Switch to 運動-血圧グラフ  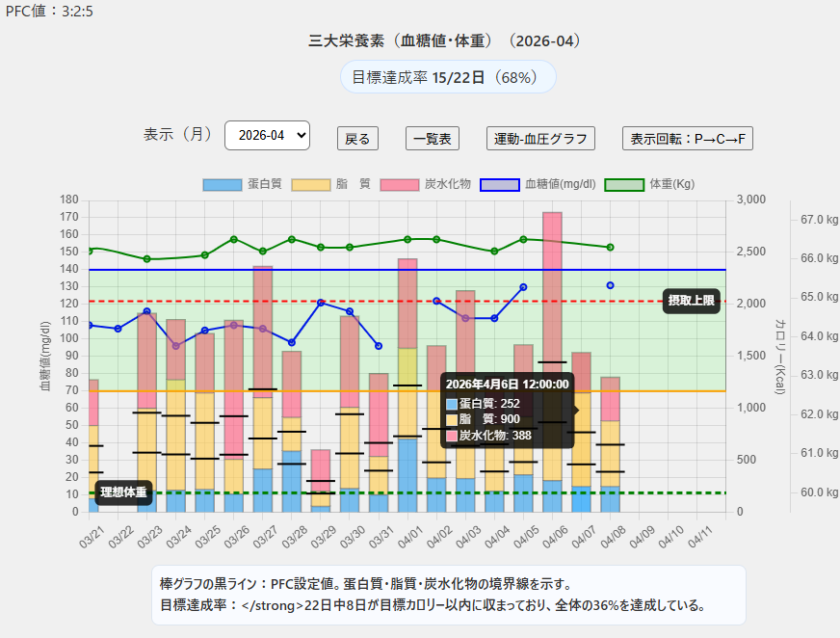coord(540,139)
